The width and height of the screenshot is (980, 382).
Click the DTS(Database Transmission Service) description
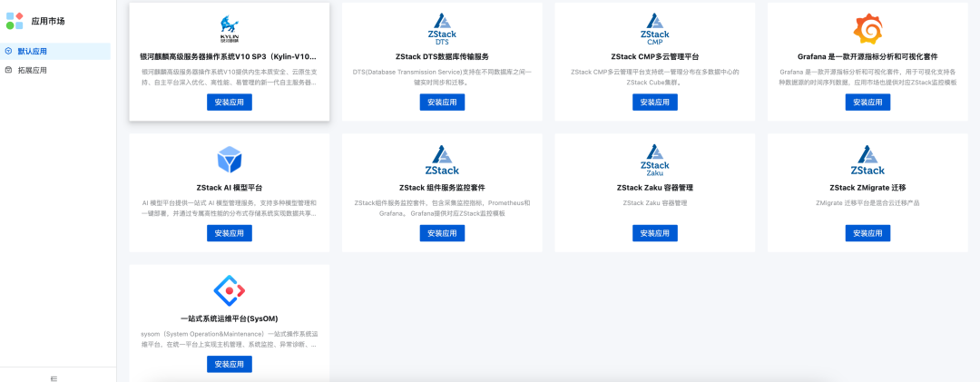442,77
